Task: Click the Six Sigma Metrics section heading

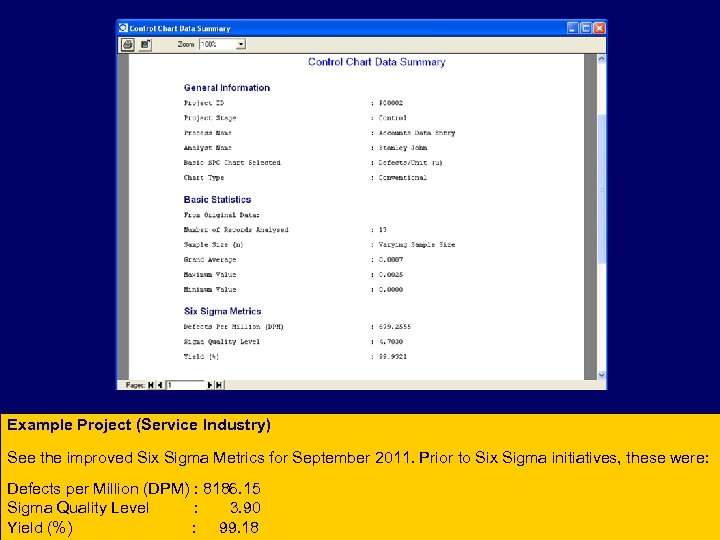Action: (x=223, y=311)
